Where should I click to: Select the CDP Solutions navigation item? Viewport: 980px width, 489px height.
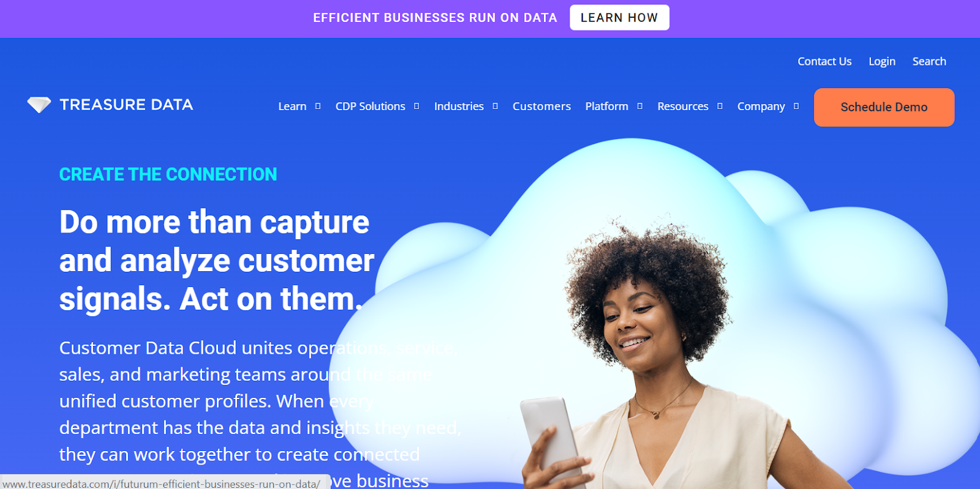coord(371,106)
